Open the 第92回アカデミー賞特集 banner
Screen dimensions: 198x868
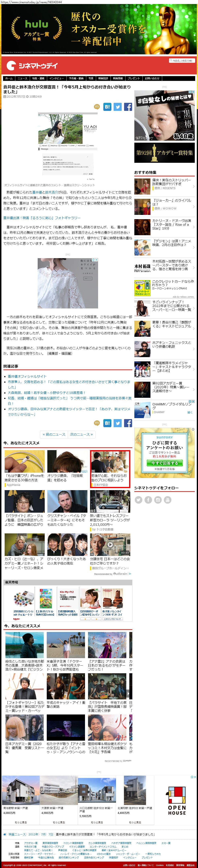(x=164, y=153)
